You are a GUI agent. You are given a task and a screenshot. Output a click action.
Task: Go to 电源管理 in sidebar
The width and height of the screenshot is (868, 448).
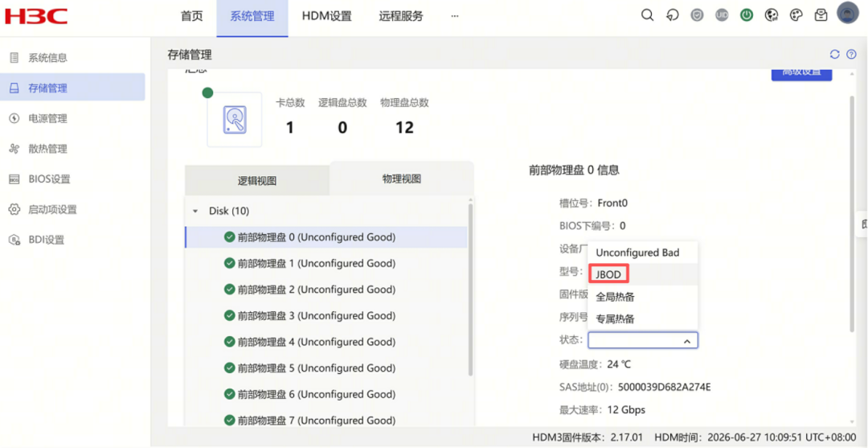click(47, 118)
